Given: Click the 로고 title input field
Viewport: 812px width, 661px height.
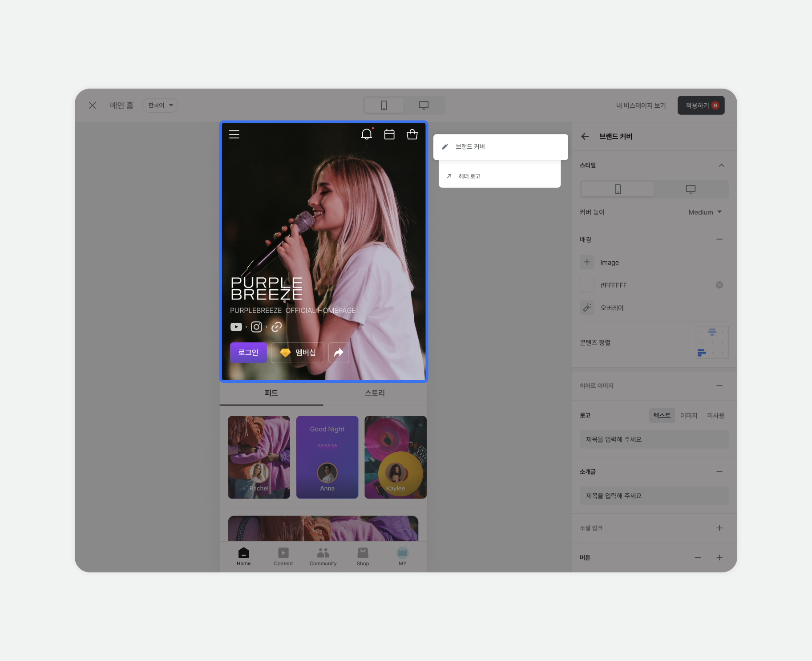Looking at the screenshot, I should click(x=654, y=439).
